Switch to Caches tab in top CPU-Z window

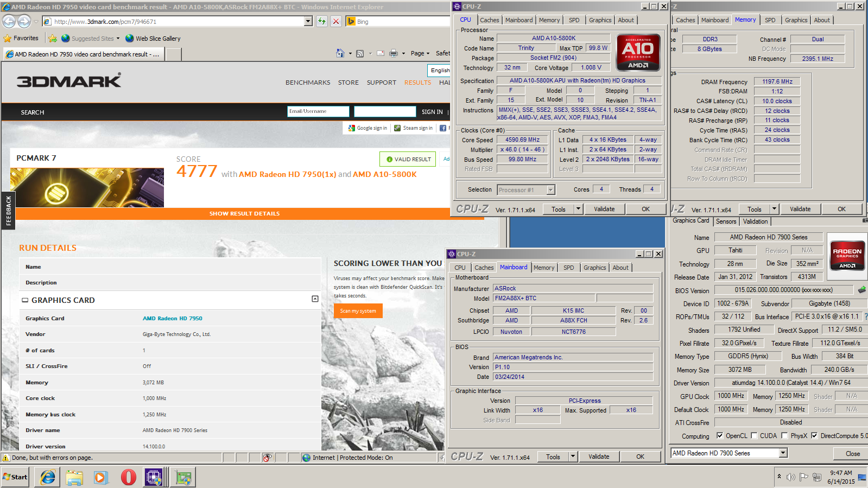[x=490, y=20]
